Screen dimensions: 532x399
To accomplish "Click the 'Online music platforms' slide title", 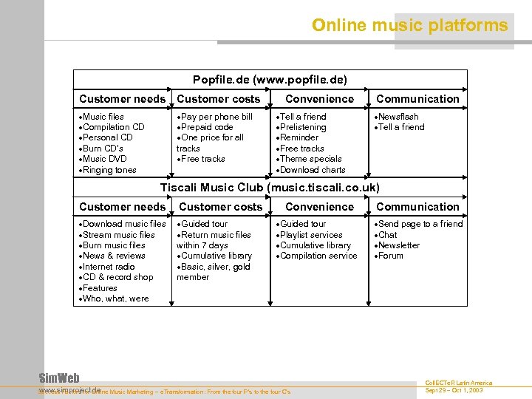I will point(410,25).
